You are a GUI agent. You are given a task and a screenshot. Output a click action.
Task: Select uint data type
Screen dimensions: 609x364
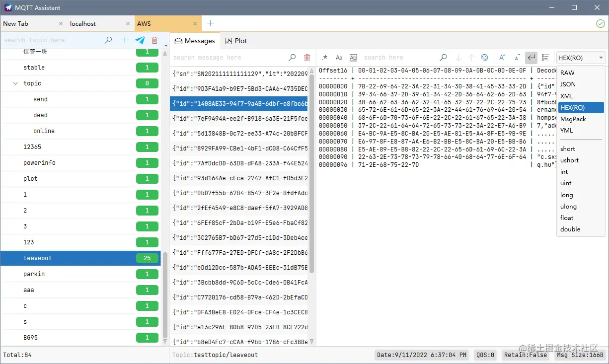point(581,183)
